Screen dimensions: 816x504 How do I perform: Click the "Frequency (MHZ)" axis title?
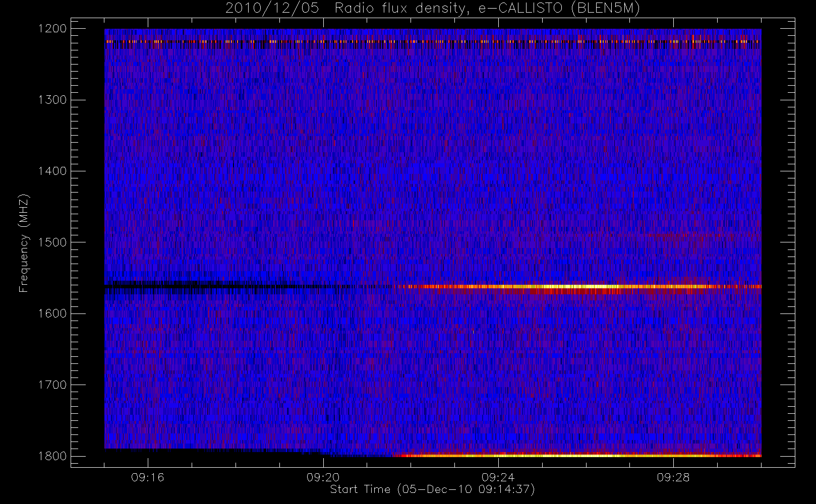(24, 243)
